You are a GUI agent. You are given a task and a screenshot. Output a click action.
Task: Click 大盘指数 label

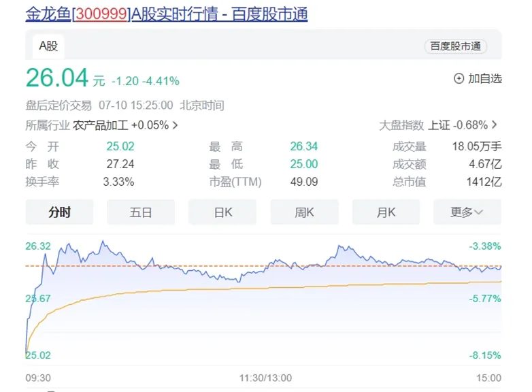[401, 125]
